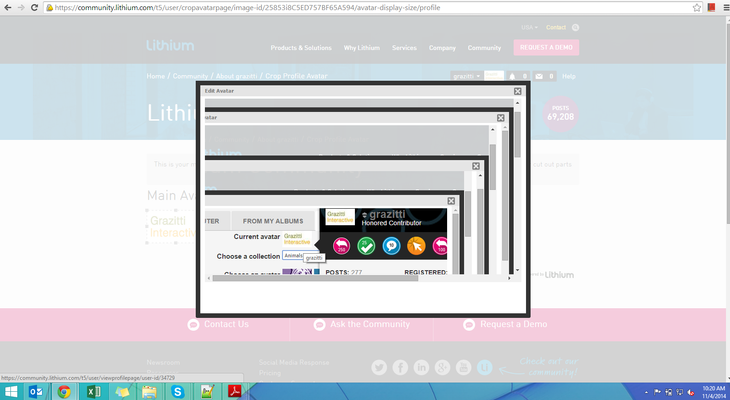Screen dimensions: 730x400
Task: Open Excel from the taskbar
Action: (94, 392)
